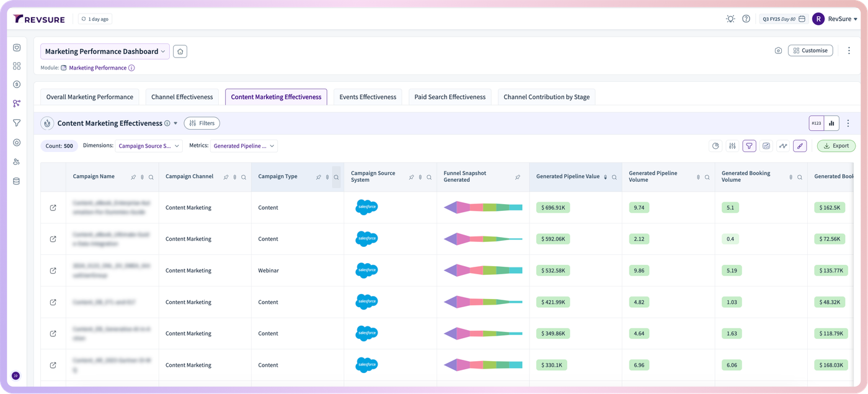
Task: Switch to Paid Search Effectiveness tab
Action: click(450, 97)
